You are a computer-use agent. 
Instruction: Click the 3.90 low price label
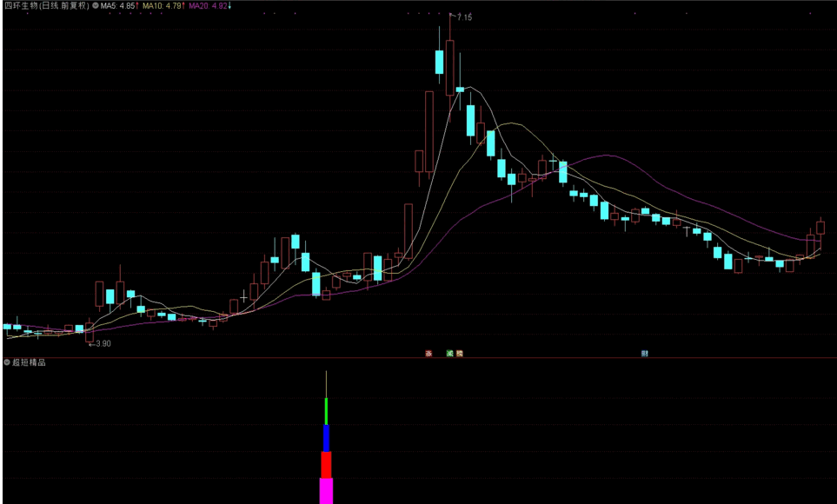pyautogui.click(x=103, y=344)
